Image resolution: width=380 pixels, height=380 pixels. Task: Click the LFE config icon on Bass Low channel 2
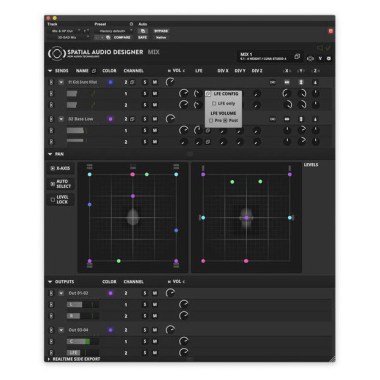click(x=208, y=142)
